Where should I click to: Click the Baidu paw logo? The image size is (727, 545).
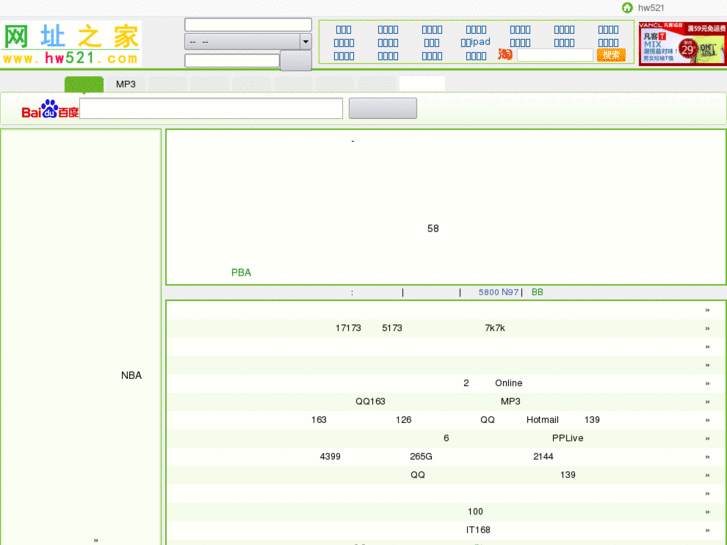point(50,109)
